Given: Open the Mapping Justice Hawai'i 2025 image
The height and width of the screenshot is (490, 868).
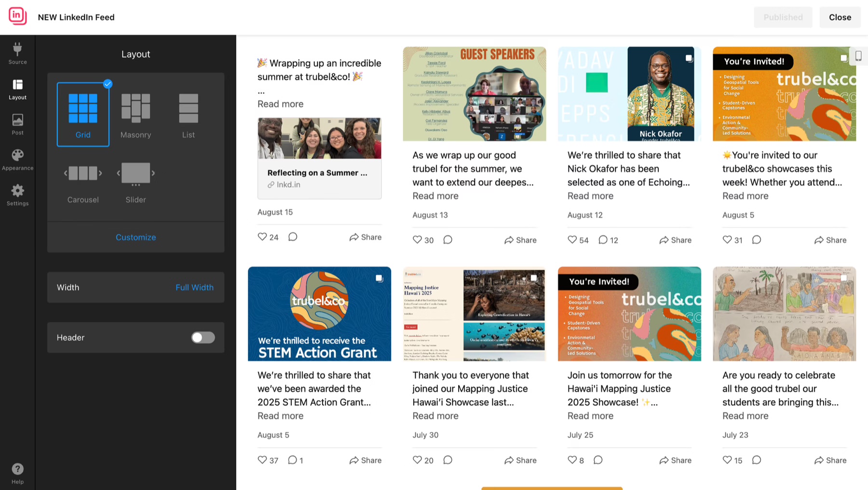Looking at the screenshot, I should (x=475, y=314).
